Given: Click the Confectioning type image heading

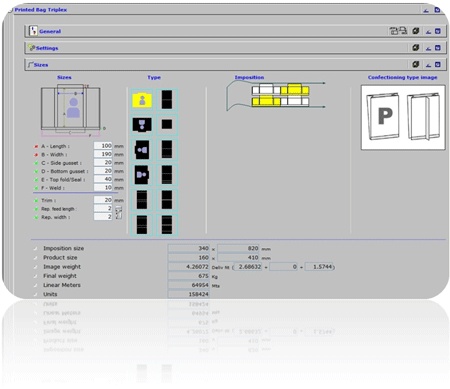Looking at the screenshot, I should (x=403, y=77).
